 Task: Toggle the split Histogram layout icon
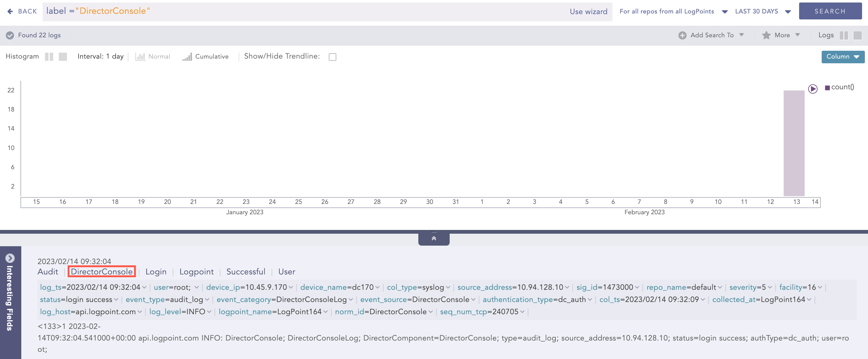click(x=49, y=56)
